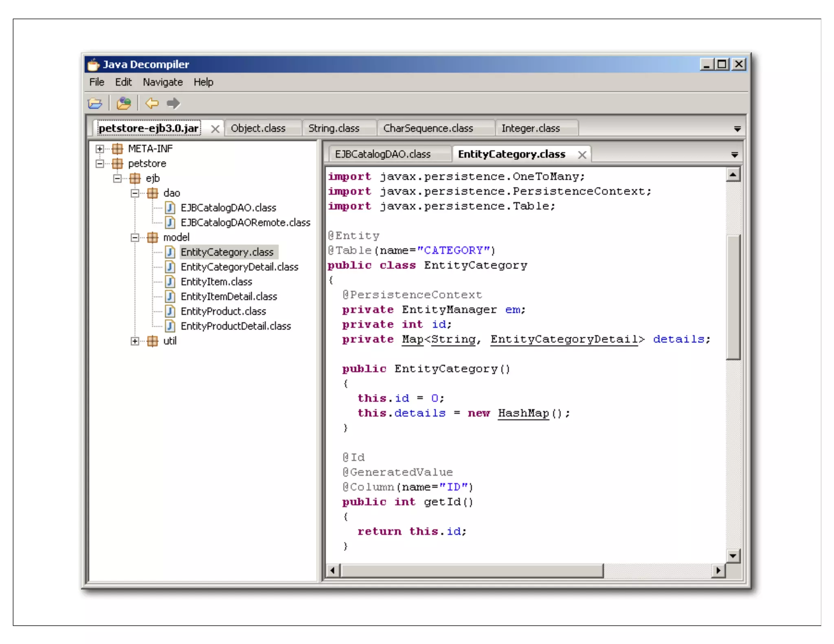Click the Open File folder icon

(x=95, y=103)
